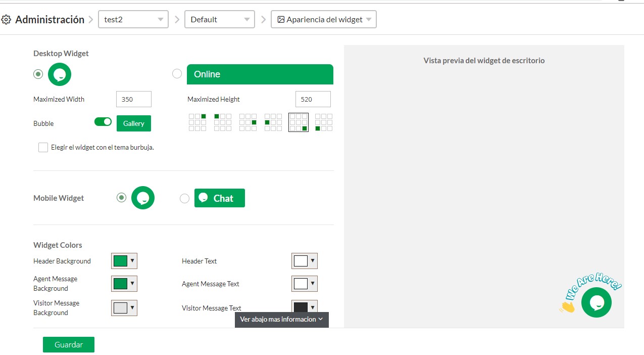The width and height of the screenshot is (644, 355).
Task: Click the Administración gear icon
Action: click(x=6, y=20)
